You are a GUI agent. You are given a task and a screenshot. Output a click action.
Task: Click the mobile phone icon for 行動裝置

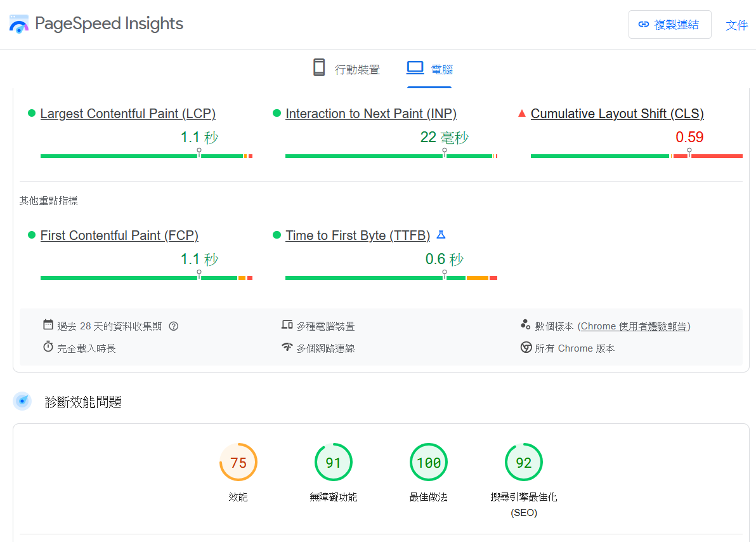click(318, 67)
